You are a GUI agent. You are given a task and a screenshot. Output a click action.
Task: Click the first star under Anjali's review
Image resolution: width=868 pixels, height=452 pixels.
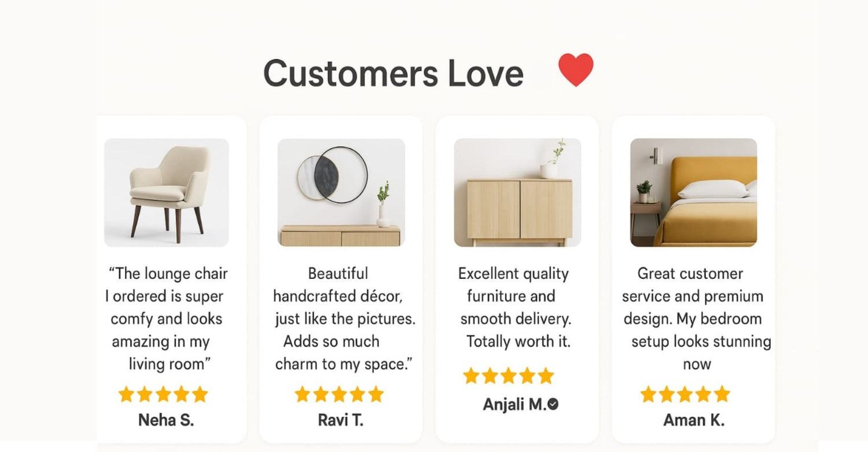coord(472,376)
